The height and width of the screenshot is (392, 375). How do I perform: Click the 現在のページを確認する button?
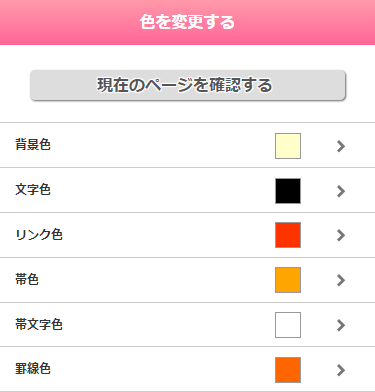[188, 85]
